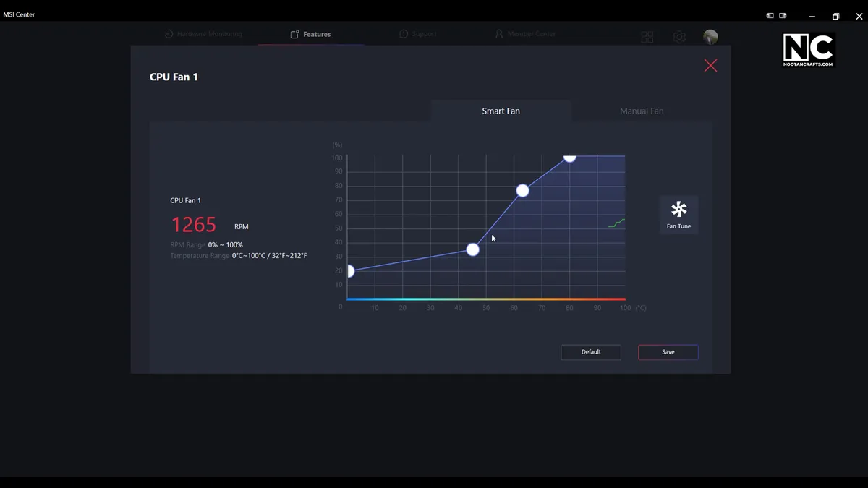The width and height of the screenshot is (868, 488).
Task: Click the second title bar icon left of restore
Action: pos(783,15)
